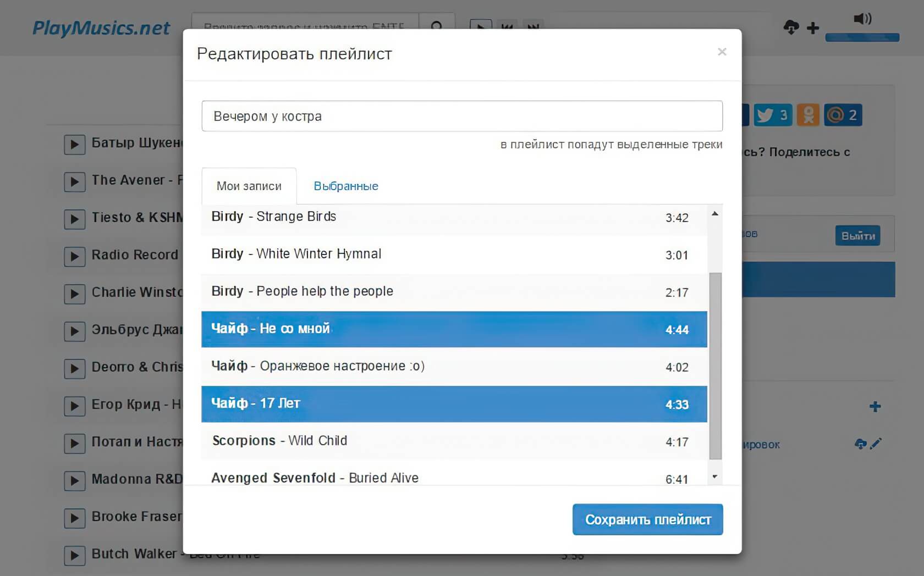Switch to the Выбранные tab
Image resolution: width=924 pixels, height=576 pixels.
[x=345, y=186]
